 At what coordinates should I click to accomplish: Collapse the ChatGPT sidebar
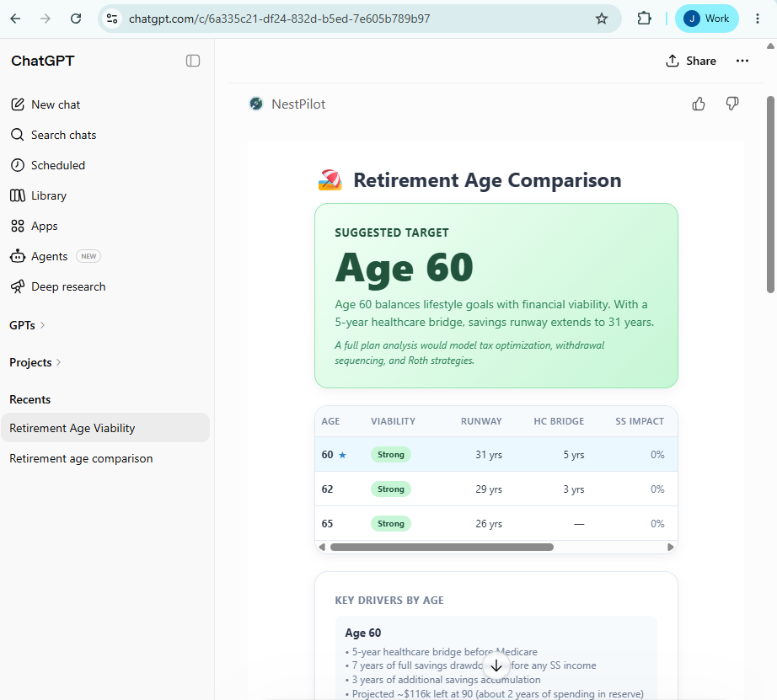click(x=193, y=61)
